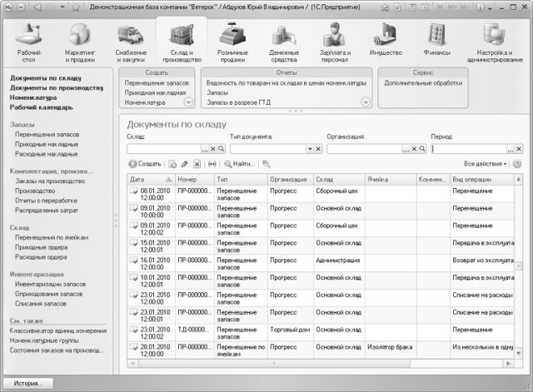Open navigation history dropdown arrow in title bar
Screen dimensions: 533x392
(x=62, y=7)
